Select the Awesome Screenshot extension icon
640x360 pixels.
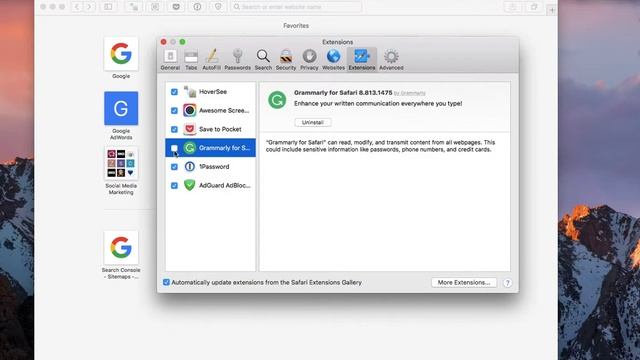[189, 110]
